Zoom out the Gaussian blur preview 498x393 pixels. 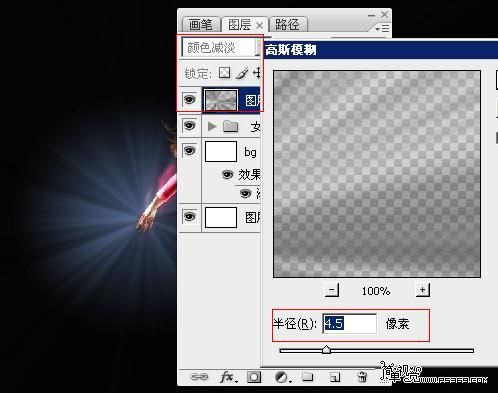pos(332,290)
